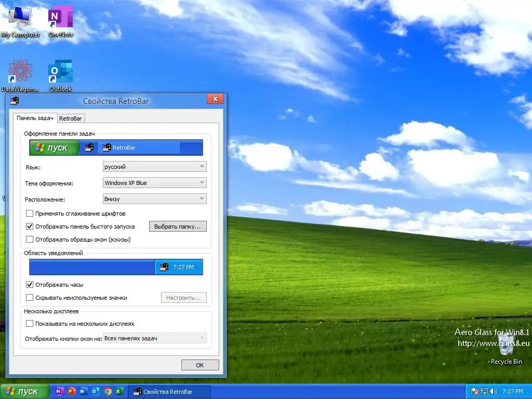The width and height of the screenshot is (532, 399).
Task: Click the security flag tray icon
Action: tap(475, 392)
